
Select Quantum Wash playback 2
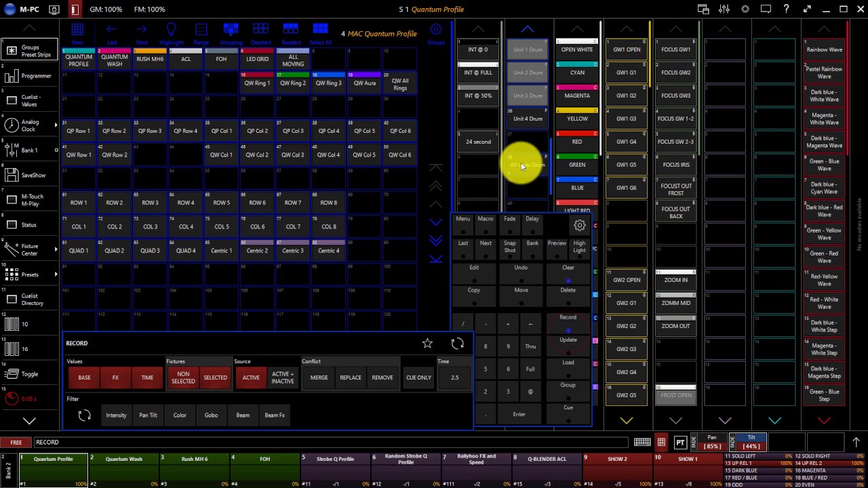124,469
